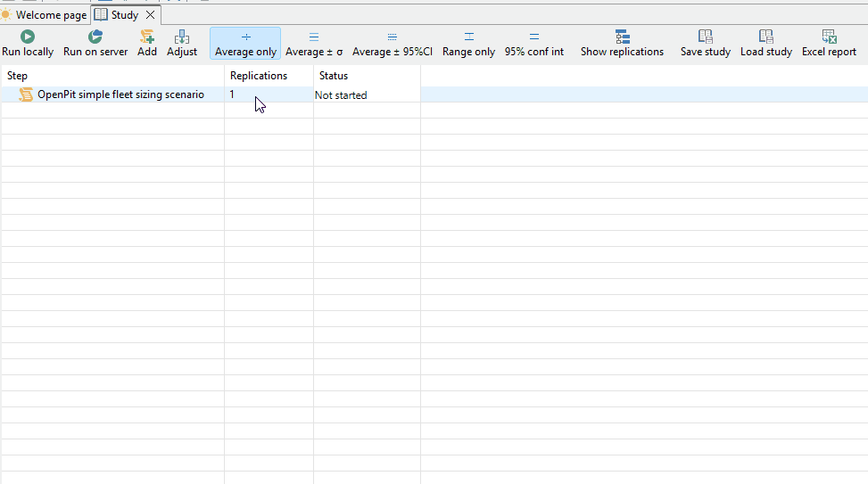
Task: Start the Run on server action
Action: point(95,43)
